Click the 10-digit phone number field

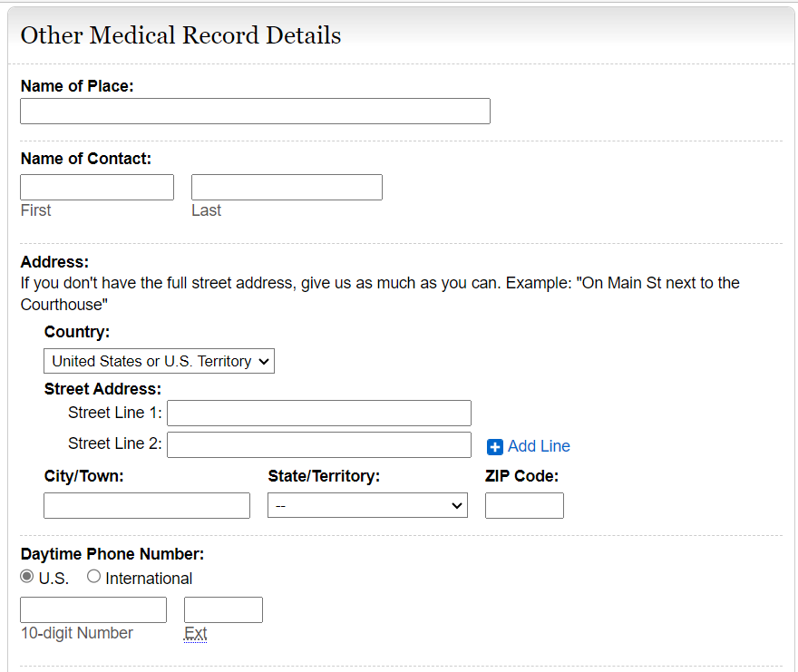click(x=93, y=610)
